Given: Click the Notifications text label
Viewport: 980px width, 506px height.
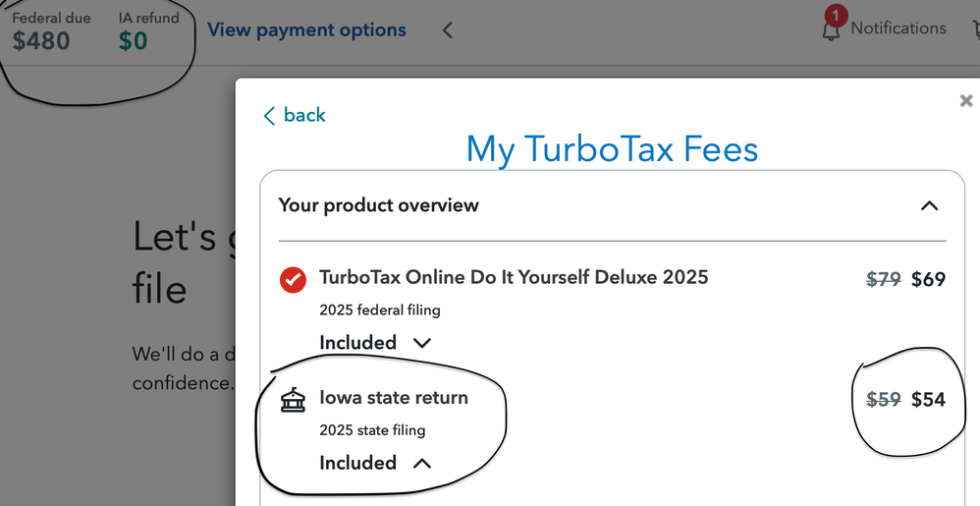Looking at the screenshot, I should 898,28.
